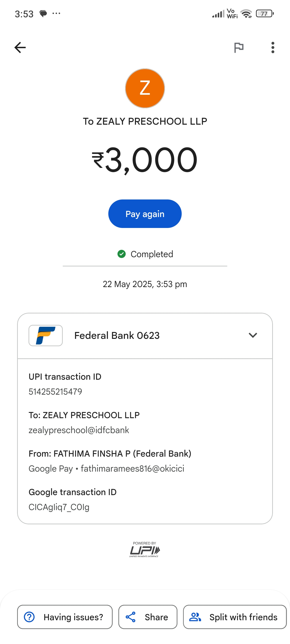Tap the chat notification icon in status bar

pos(43,14)
